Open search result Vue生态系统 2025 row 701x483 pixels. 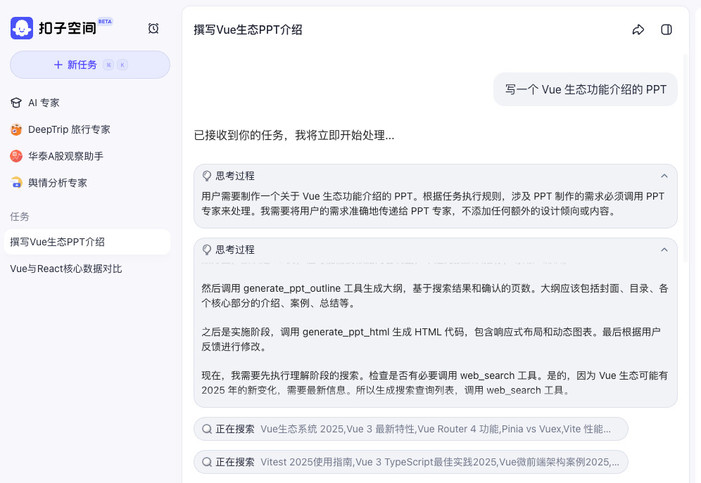point(411,429)
